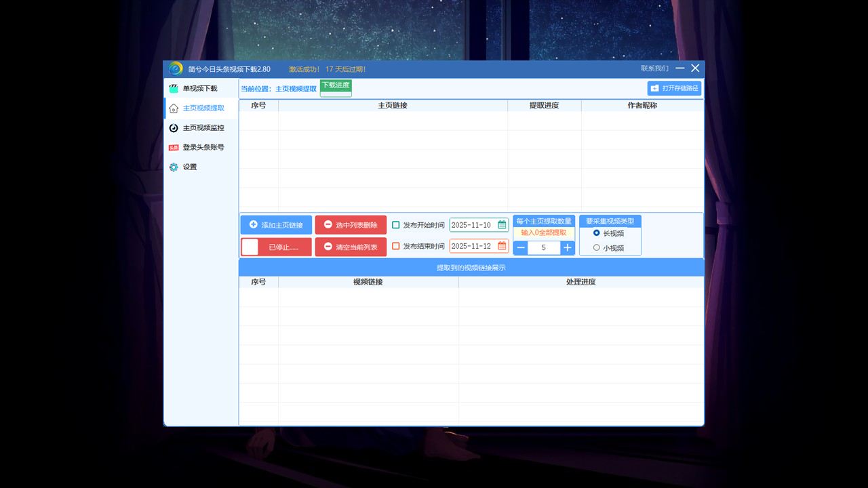
Task: Increase extraction count with plus button
Action: (x=568, y=248)
